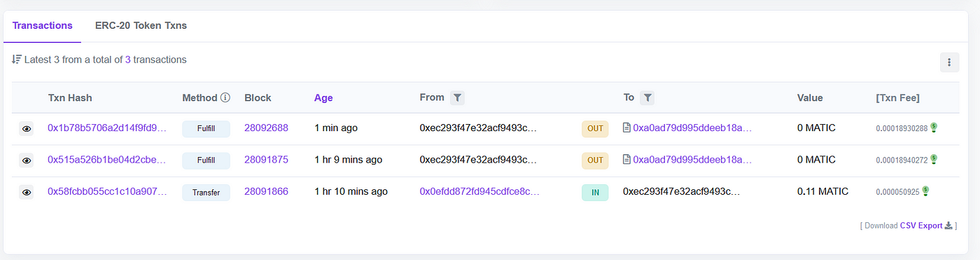This screenshot has height=260, width=980.
Task: Click the [Txn Fee] column header
Action: (897, 98)
